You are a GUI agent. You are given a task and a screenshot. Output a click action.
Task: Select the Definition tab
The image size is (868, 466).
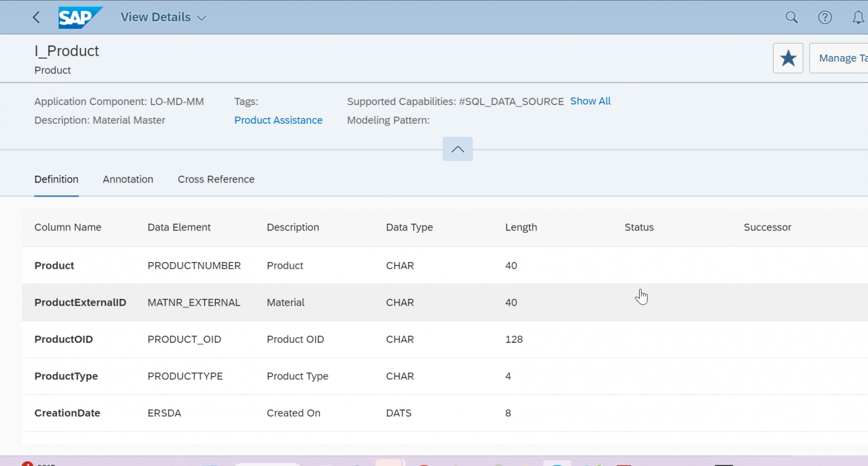pos(56,179)
